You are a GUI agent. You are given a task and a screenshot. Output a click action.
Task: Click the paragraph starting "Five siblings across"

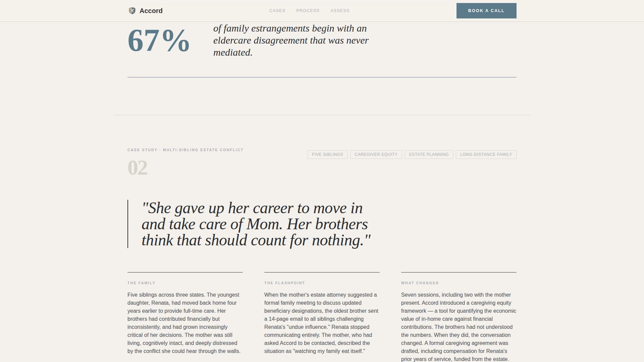[184, 323]
